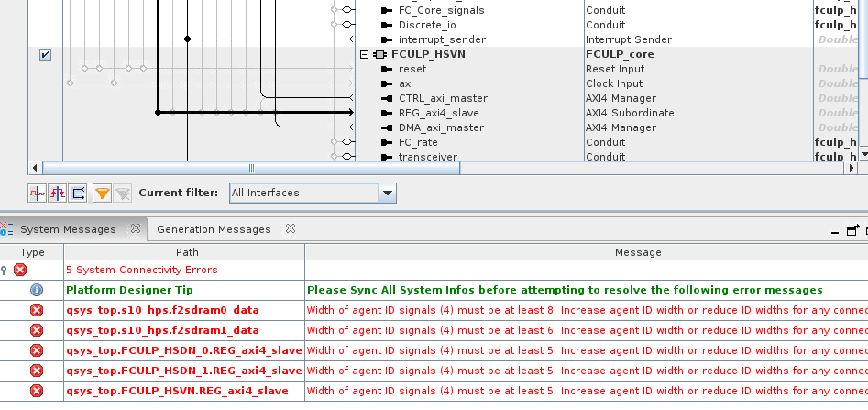Screen dimensions: 868x410
Task: Select the reset interface under FCULP_HSVN
Action: click(412, 70)
